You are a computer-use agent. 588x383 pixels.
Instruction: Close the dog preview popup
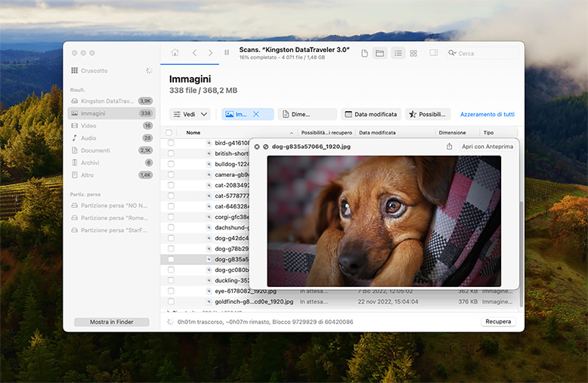pyautogui.click(x=257, y=147)
